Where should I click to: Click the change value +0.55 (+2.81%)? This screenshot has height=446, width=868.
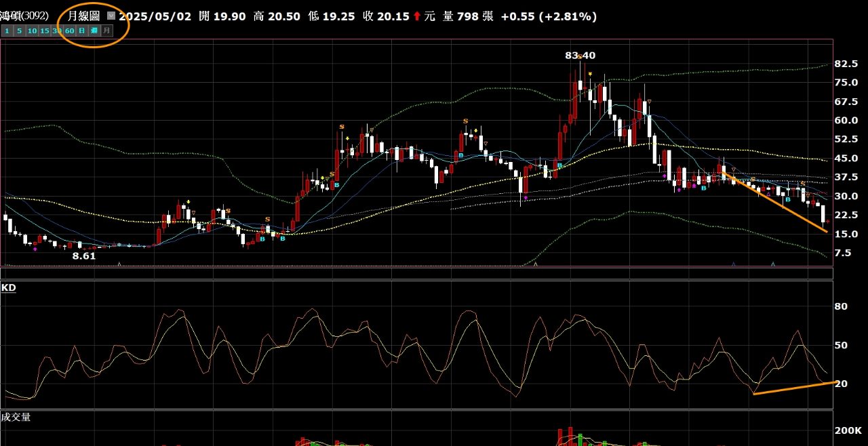(549, 16)
